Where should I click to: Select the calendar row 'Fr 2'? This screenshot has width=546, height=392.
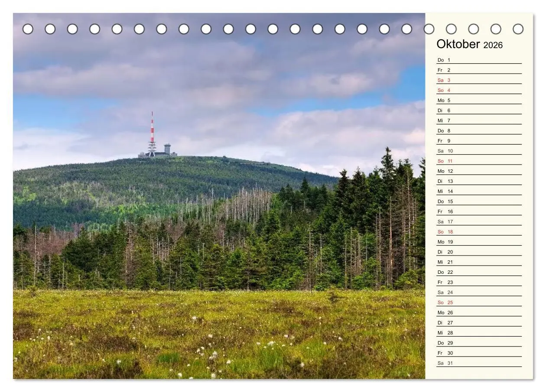click(x=479, y=70)
